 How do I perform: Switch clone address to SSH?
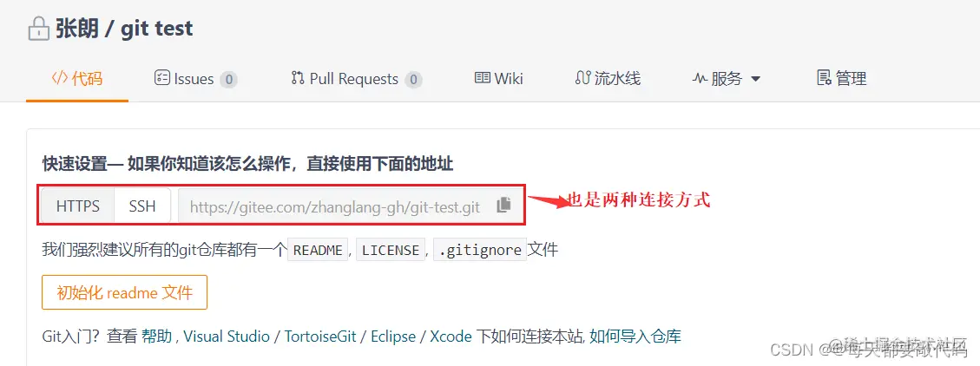point(142,206)
